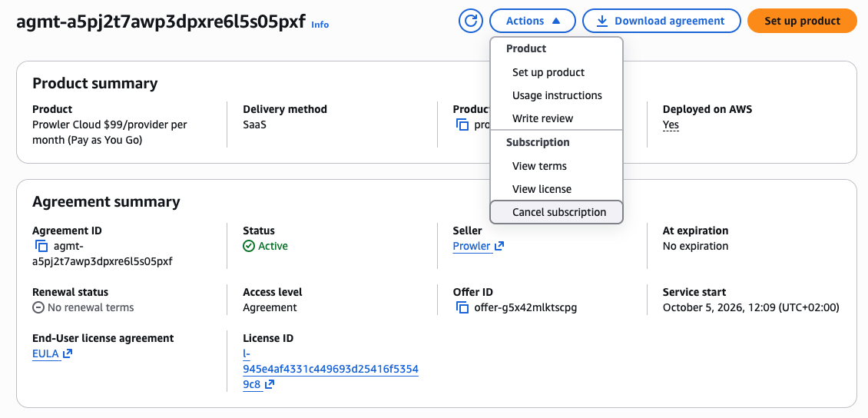Click the refresh icon button
868x418 pixels.
pyautogui.click(x=471, y=21)
